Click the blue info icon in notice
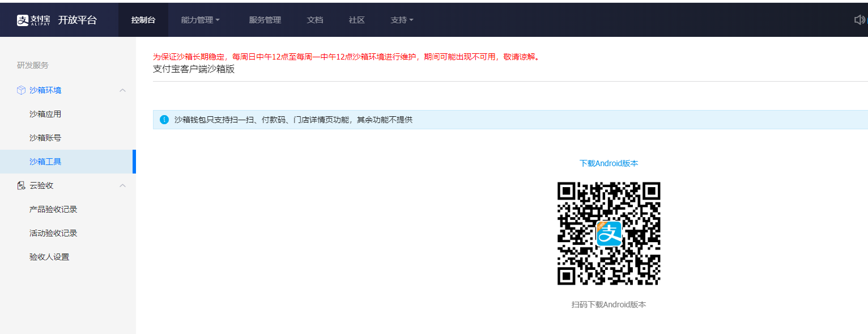The image size is (868, 334). [x=164, y=120]
